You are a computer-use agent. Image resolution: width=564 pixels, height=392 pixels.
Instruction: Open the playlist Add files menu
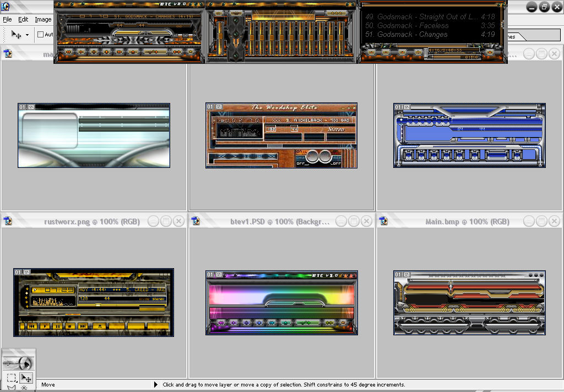tap(371, 52)
